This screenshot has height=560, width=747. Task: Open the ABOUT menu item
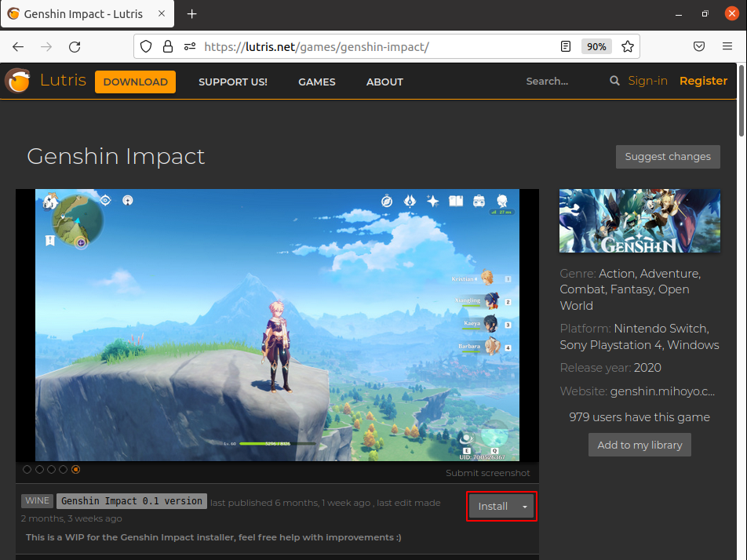(384, 82)
